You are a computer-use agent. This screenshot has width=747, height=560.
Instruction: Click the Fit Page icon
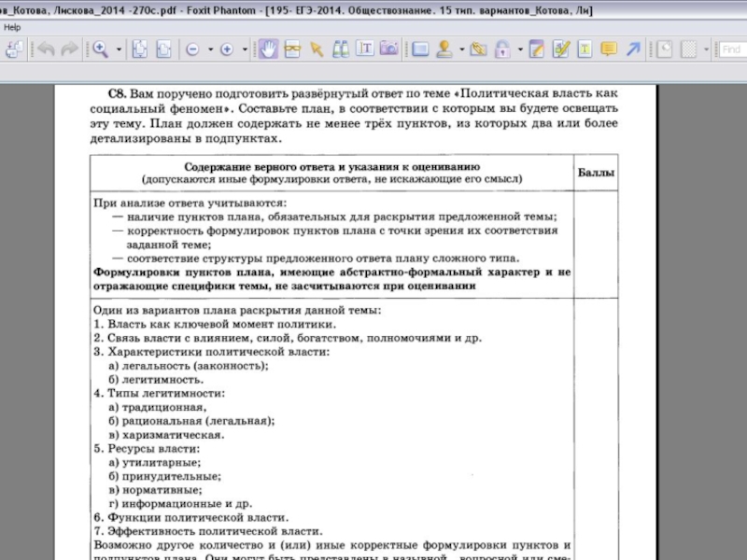pos(139,49)
